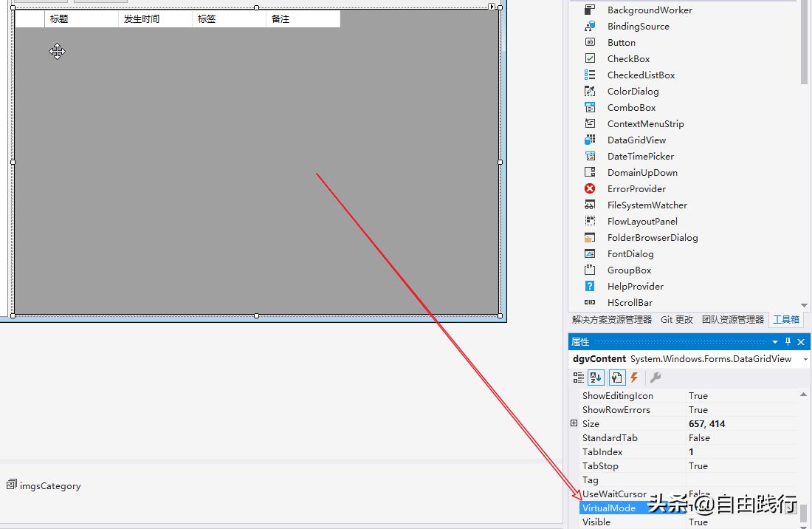Show Events with the lightning bolt icon

(x=634, y=378)
